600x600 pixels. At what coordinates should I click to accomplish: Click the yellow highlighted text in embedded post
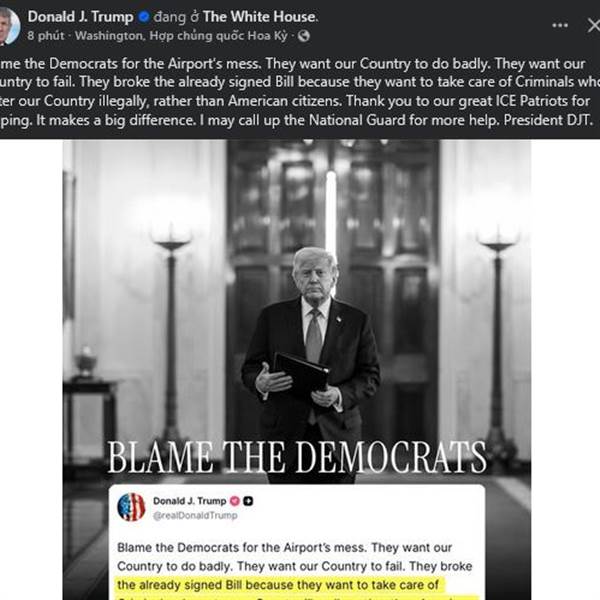click(x=279, y=585)
